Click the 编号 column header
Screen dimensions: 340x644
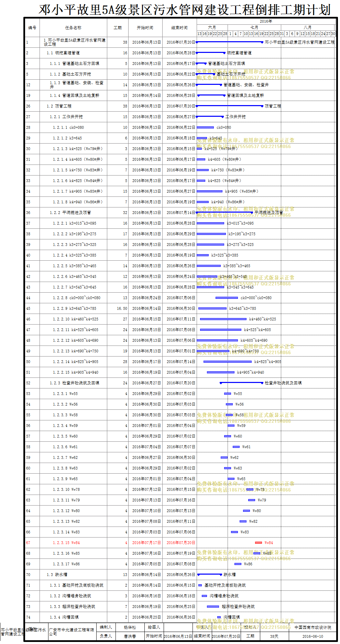(x=32, y=28)
